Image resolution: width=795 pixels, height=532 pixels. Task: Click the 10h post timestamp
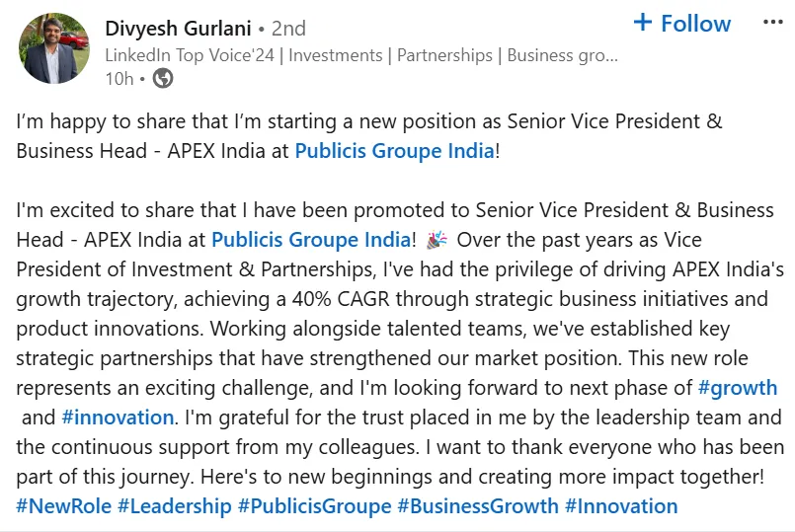[119, 79]
